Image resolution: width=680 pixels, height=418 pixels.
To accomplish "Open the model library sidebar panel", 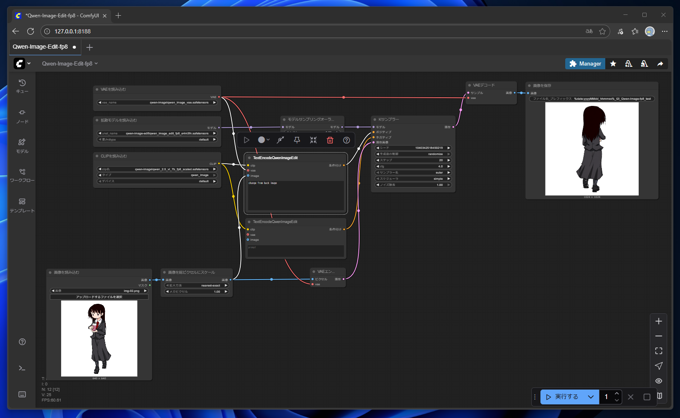I will (22, 145).
